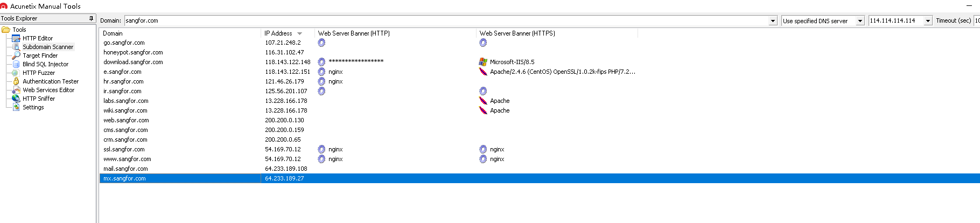The height and width of the screenshot is (223, 980).
Task: Click the Tools folder icon
Action: (x=6, y=30)
